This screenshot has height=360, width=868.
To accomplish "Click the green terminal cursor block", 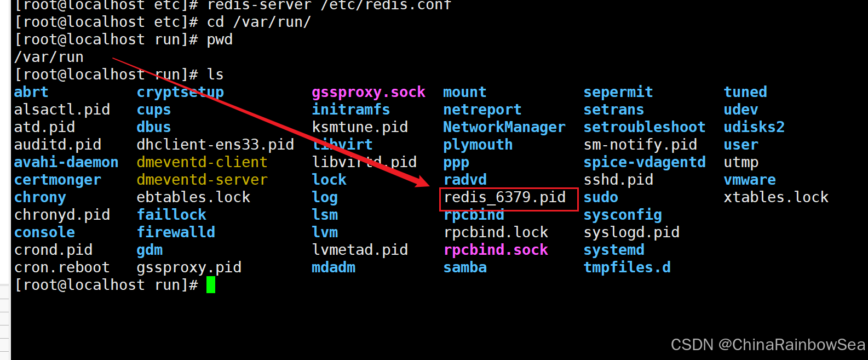I will [x=211, y=285].
